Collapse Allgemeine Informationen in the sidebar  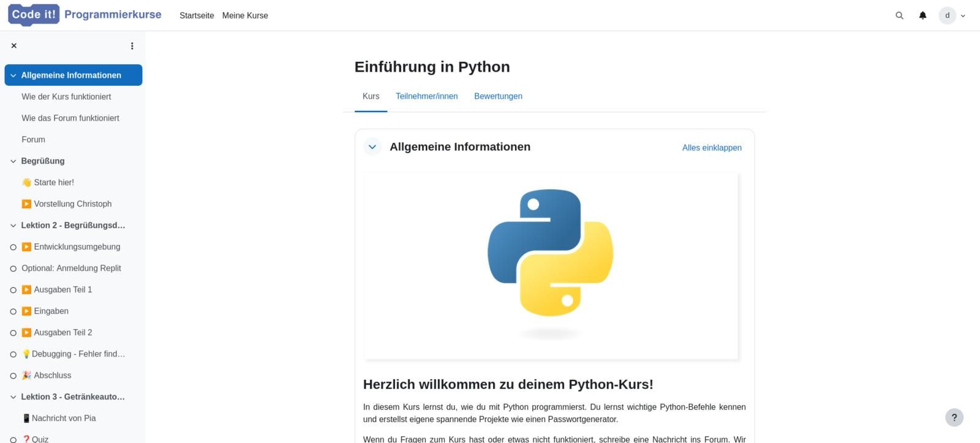13,75
